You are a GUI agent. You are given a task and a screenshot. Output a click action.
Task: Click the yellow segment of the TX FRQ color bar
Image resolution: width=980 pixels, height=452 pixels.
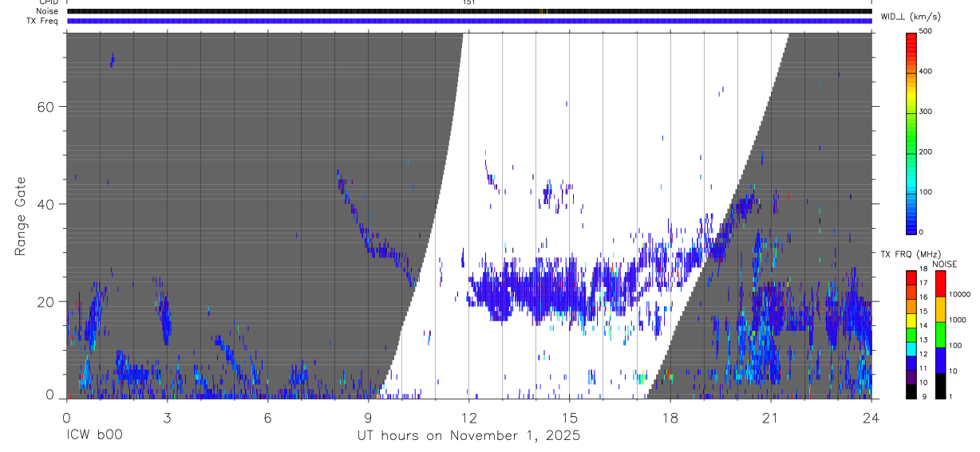(x=911, y=320)
